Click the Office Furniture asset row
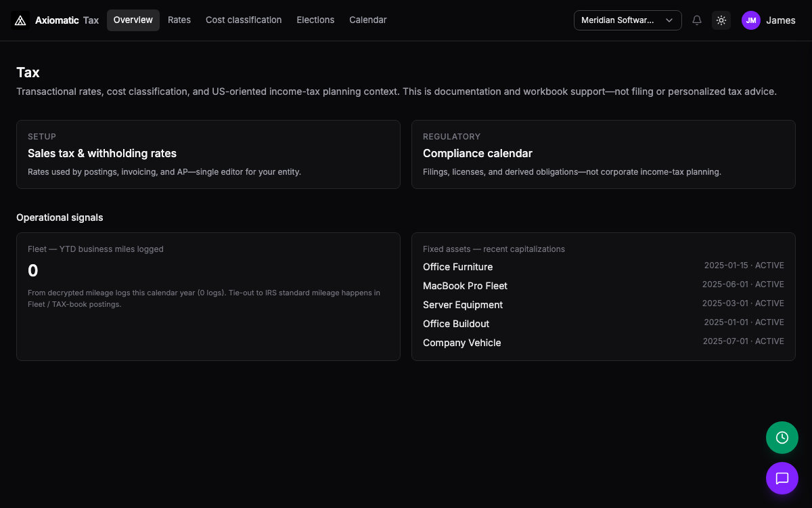 604,267
